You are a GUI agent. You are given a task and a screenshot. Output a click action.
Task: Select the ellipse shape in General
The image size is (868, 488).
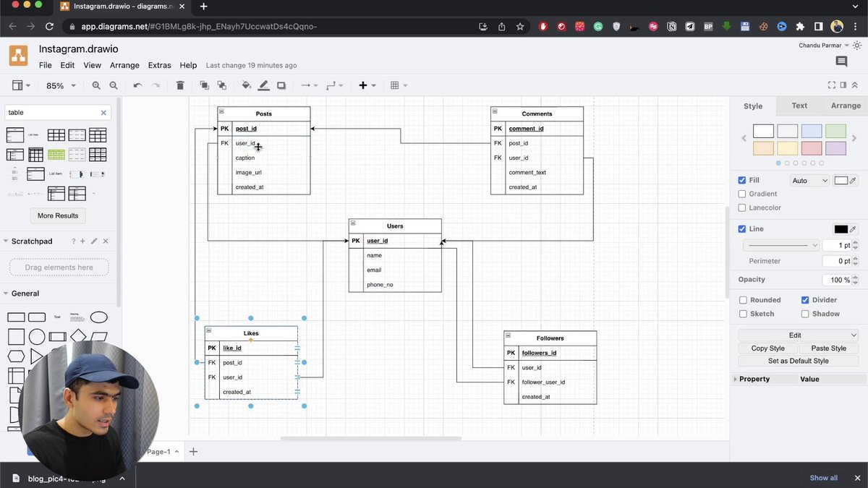[x=99, y=317]
